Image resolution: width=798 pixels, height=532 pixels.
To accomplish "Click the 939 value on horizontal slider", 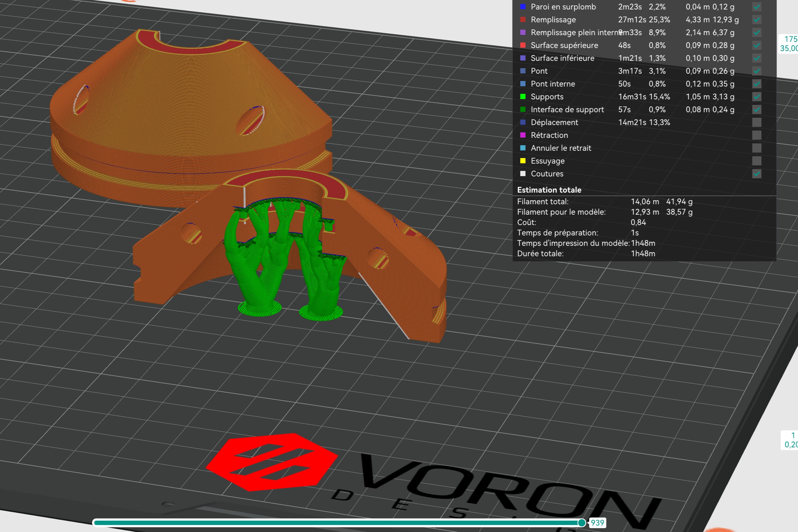I will pos(597,523).
